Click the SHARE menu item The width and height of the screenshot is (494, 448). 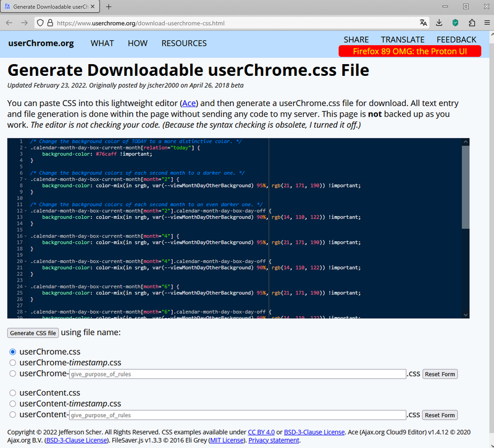tap(356, 39)
